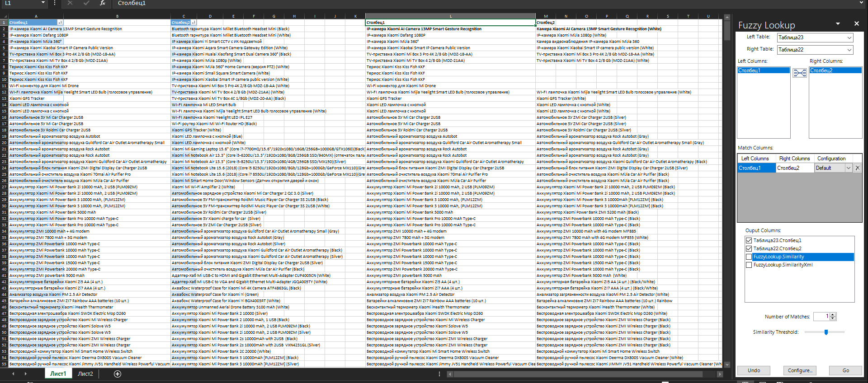This screenshot has width=868, height=383.
Task: Select cell L1 containing Столбец1
Action: (x=450, y=23)
